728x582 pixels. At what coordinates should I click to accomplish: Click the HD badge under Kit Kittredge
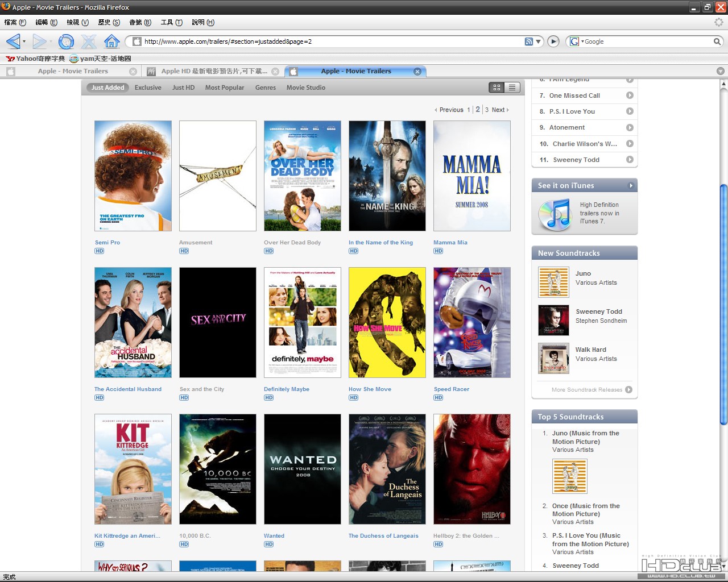pyautogui.click(x=100, y=544)
